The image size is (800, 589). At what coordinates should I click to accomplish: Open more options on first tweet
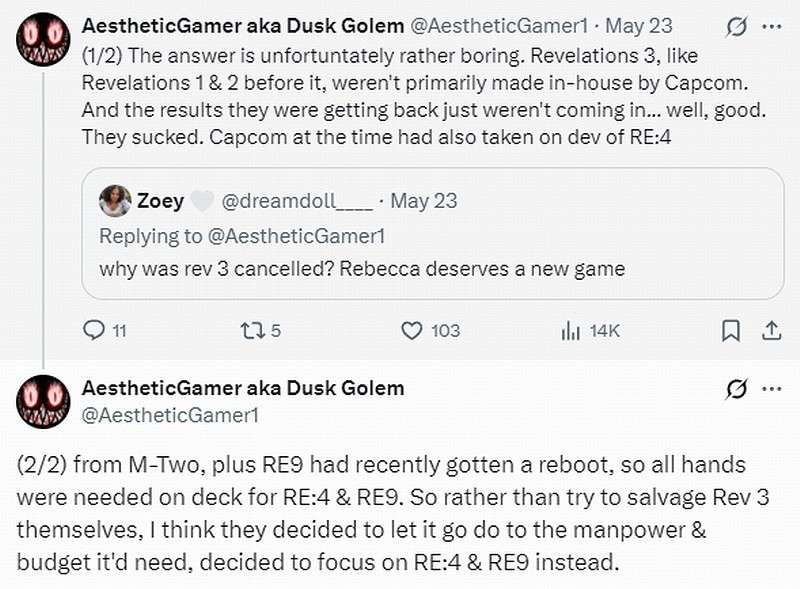(771, 27)
